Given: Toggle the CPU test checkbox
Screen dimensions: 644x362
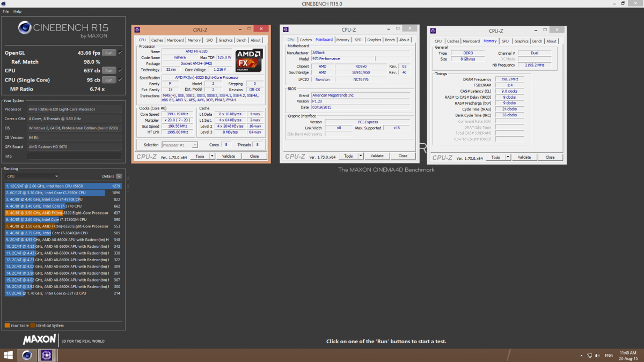Looking at the screenshot, I should click(120, 70).
